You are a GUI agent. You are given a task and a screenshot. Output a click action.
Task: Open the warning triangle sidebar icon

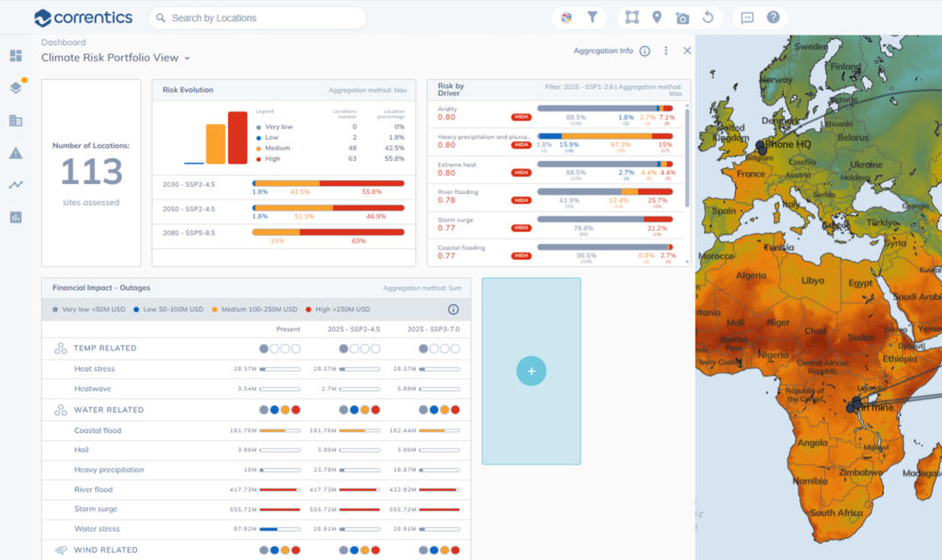16,153
